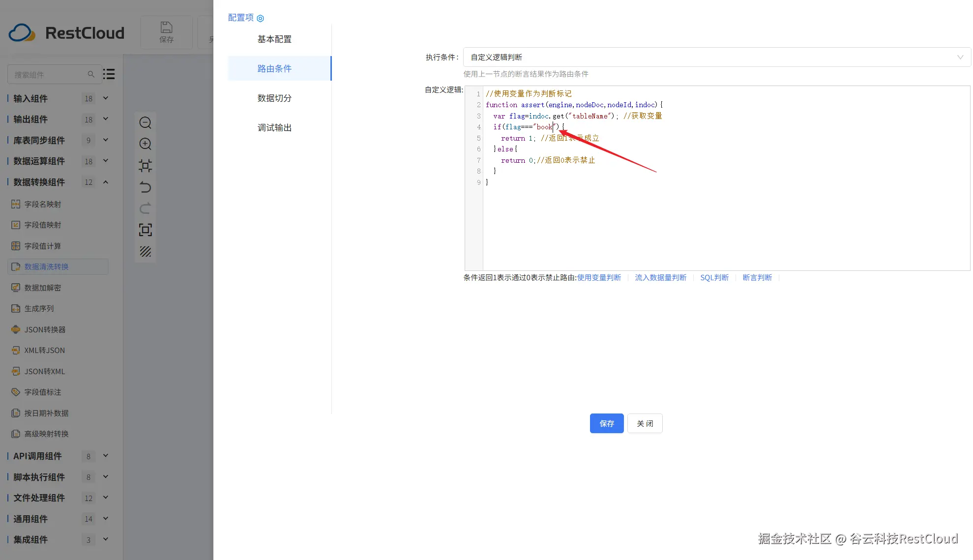Toggle the component list view icon

pos(109,74)
